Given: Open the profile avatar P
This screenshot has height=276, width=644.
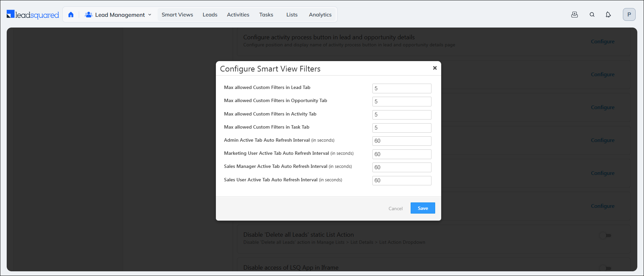Looking at the screenshot, I should point(629,14).
